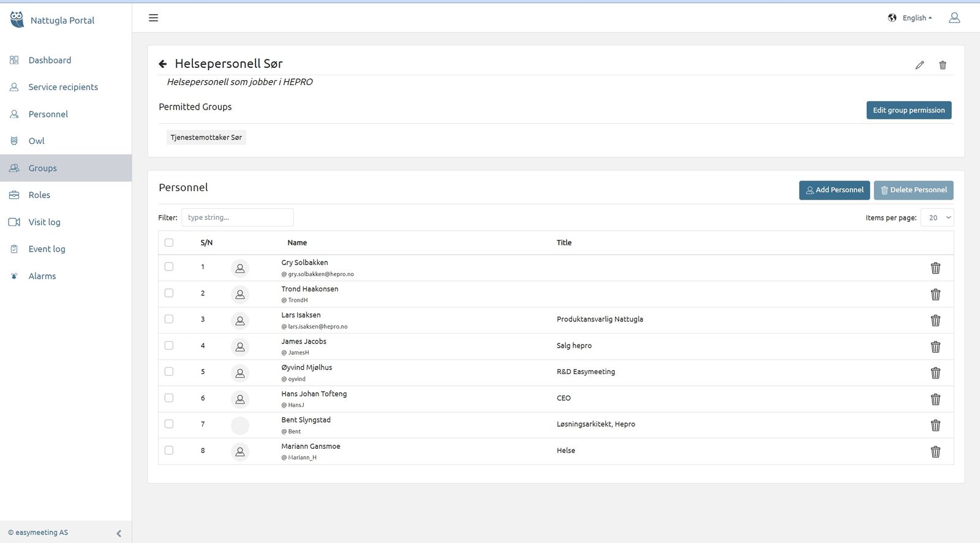The width and height of the screenshot is (980, 543).
Task: Open the Alarms sidebar item
Action: [42, 276]
